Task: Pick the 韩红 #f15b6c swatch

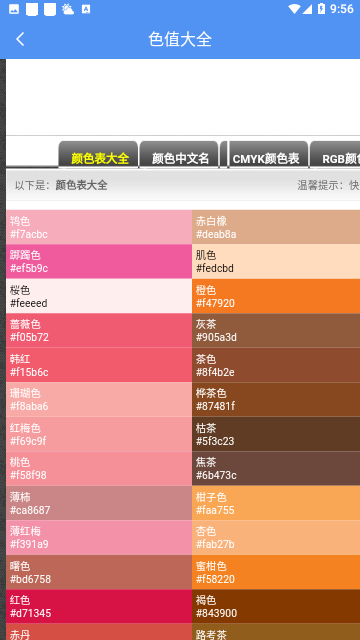Action: (x=99, y=365)
